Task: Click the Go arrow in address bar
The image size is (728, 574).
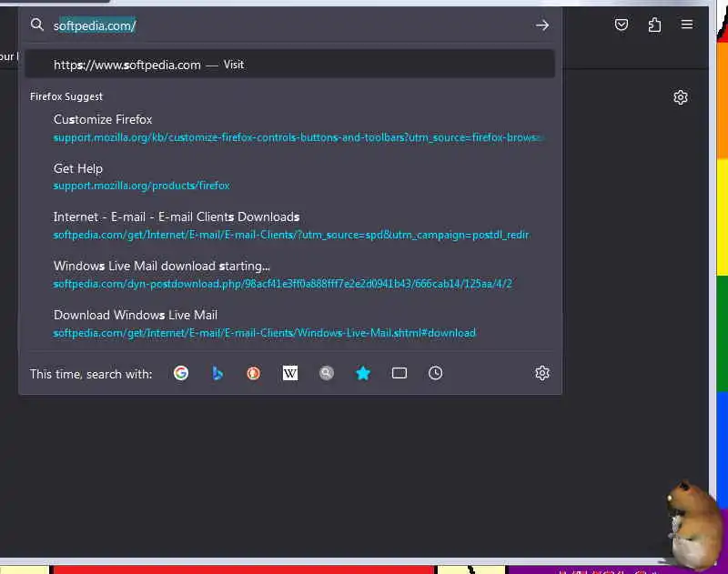Action: (x=541, y=25)
